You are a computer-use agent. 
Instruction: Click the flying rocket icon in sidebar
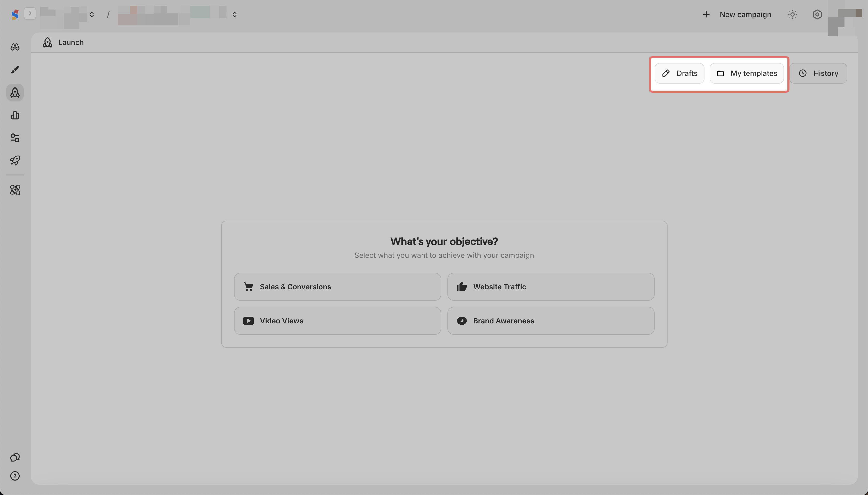15,160
